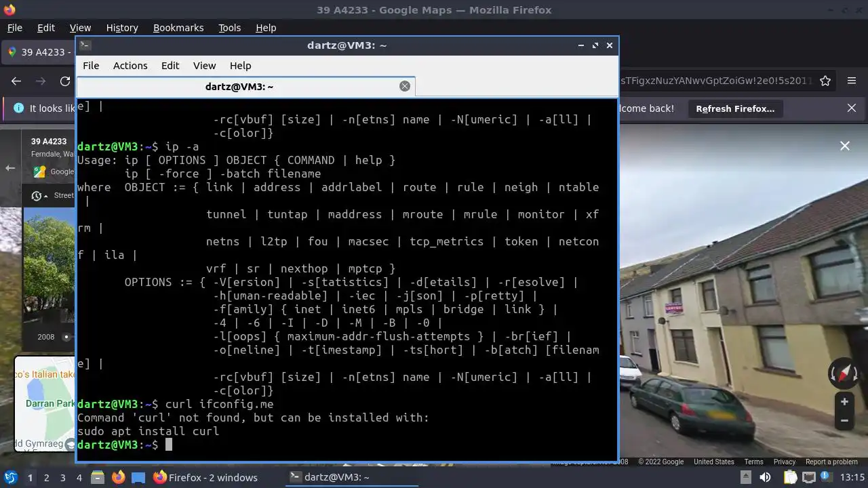Click the United States link
The width and height of the screenshot is (868, 488).
point(713,462)
